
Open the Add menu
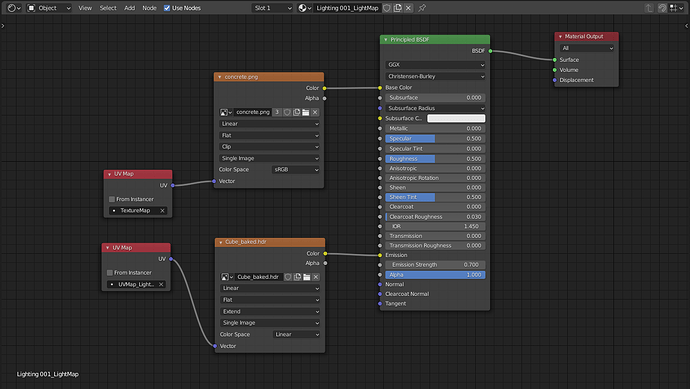pyautogui.click(x=129, y=8)
